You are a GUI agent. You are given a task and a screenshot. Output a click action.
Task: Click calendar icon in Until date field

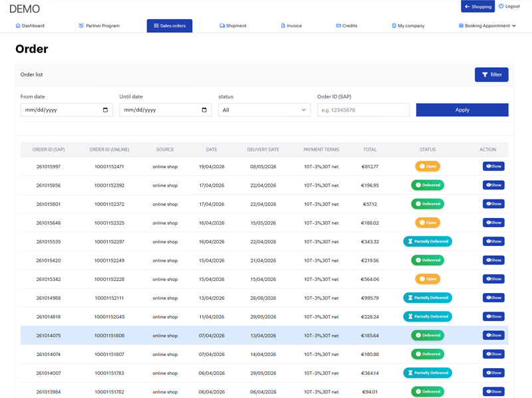point(204,110)
